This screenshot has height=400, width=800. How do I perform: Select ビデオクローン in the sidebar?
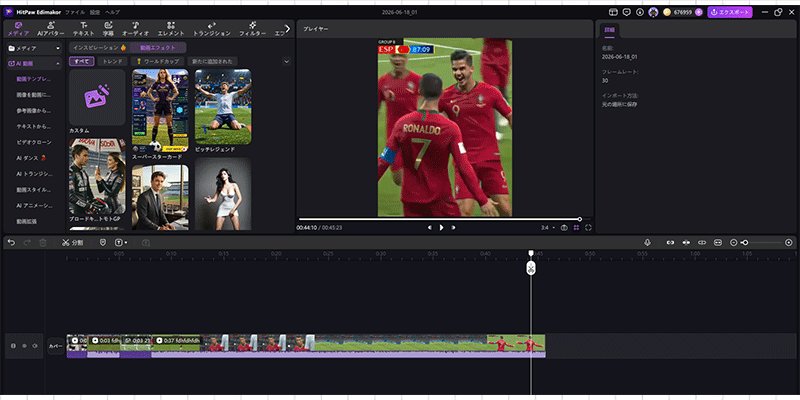[34, 142]
